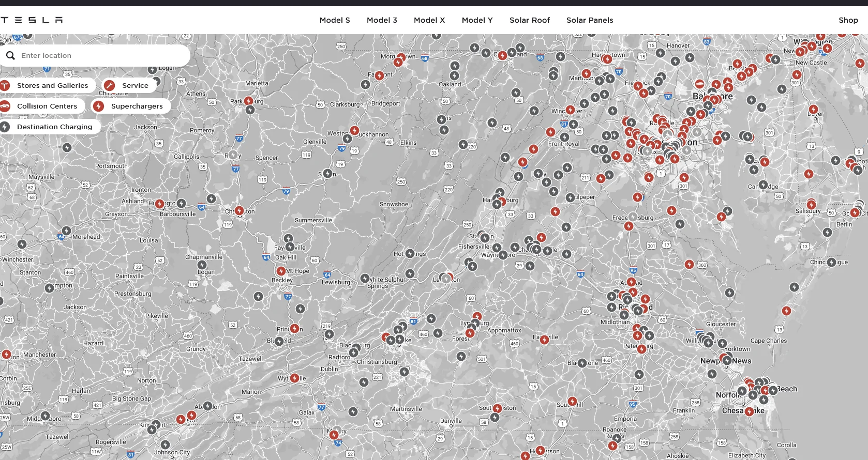Click the Supercharger pin at Princeton
Screen dimensions: 868x460
click(294, 328)
